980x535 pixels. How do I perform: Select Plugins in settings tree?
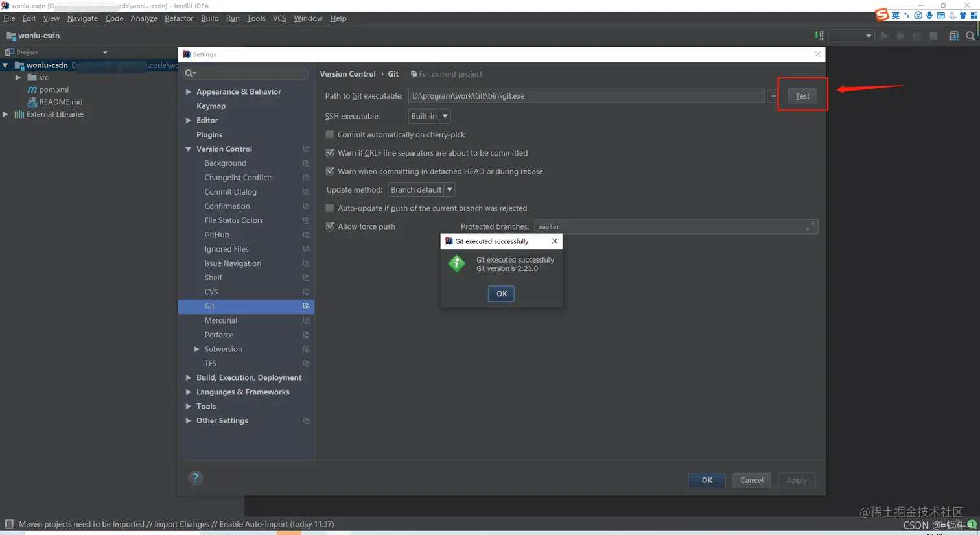click(x=209, y=135)
